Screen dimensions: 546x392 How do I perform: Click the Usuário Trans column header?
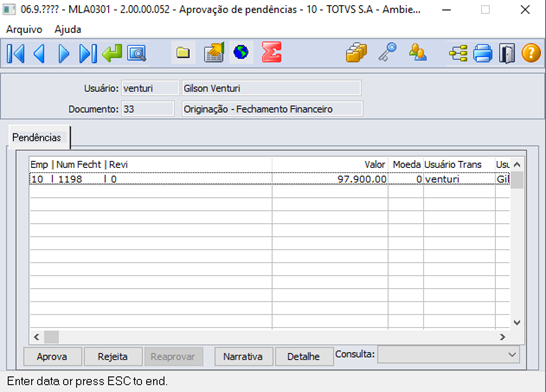[459, 165]
